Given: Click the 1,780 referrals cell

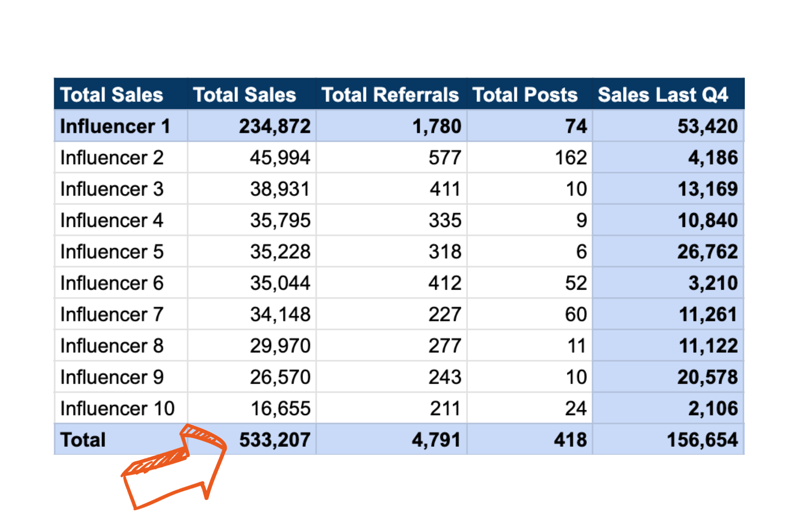Looking at the screenshot, I should [x=437, y=126].
